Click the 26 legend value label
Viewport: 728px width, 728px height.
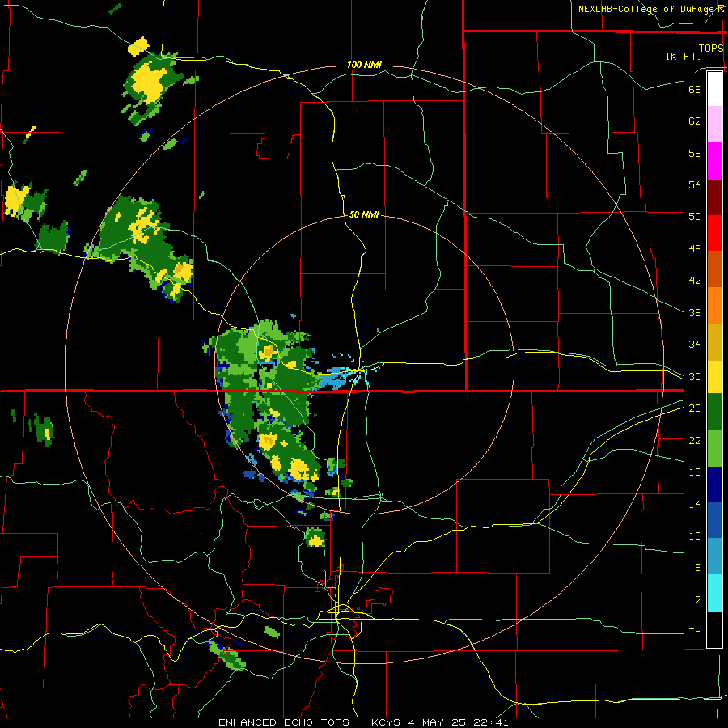(695, 408)
